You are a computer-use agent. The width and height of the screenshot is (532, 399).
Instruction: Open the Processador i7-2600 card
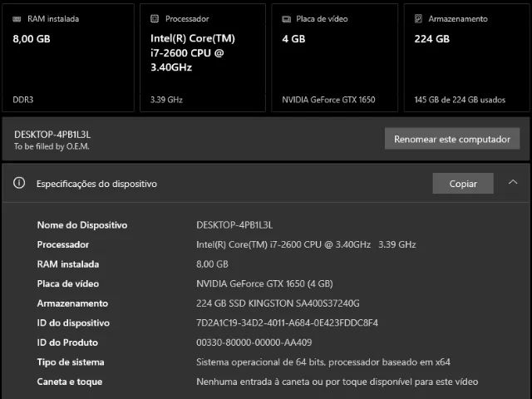(x=203, y=57)
